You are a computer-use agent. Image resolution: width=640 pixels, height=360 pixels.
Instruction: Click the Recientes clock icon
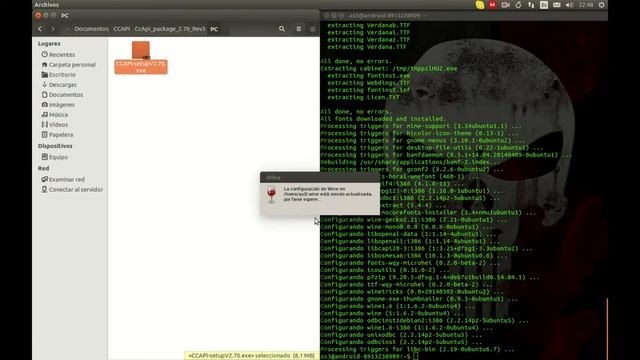click(44, 54)
